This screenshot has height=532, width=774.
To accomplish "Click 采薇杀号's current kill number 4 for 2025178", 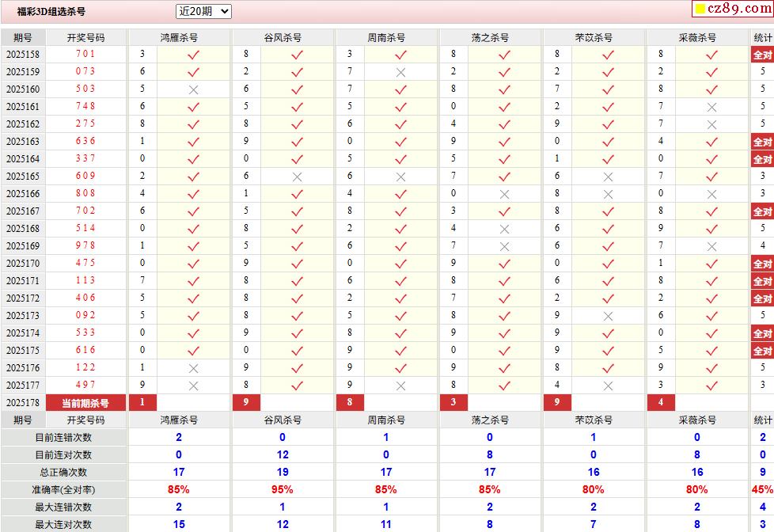I will point(661,402).
